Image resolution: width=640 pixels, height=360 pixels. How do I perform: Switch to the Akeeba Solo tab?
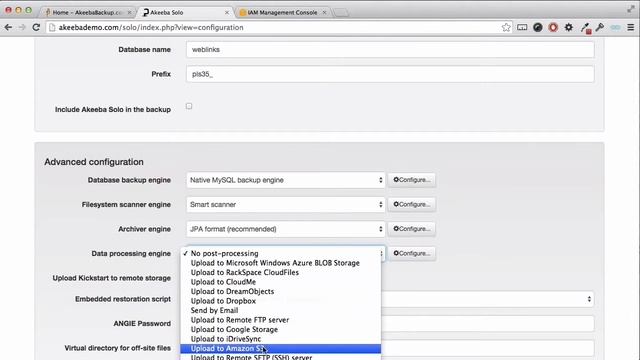pyautogui.click(x=185, y=12)
